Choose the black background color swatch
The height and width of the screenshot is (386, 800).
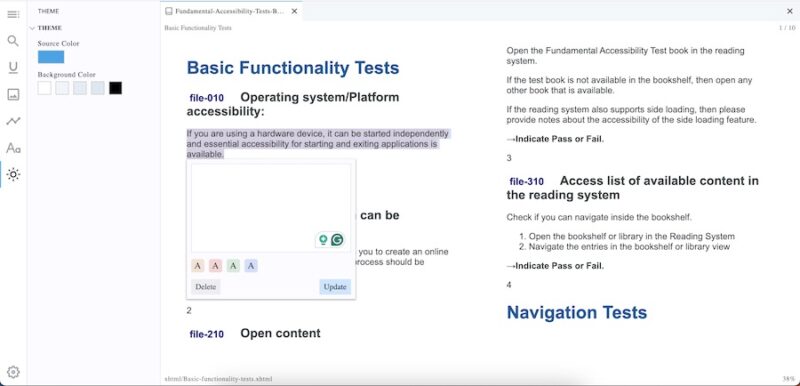click(116, 88)
